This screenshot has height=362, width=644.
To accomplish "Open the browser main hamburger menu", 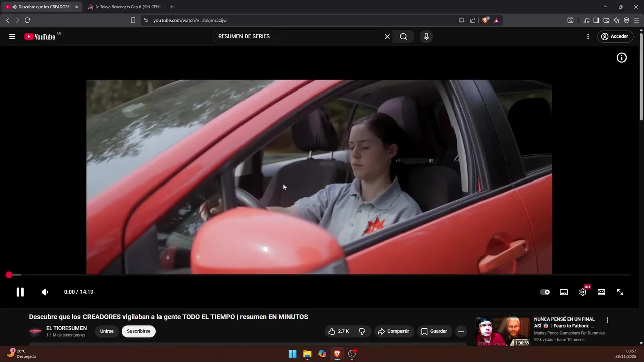I will (x=636, y=20).
